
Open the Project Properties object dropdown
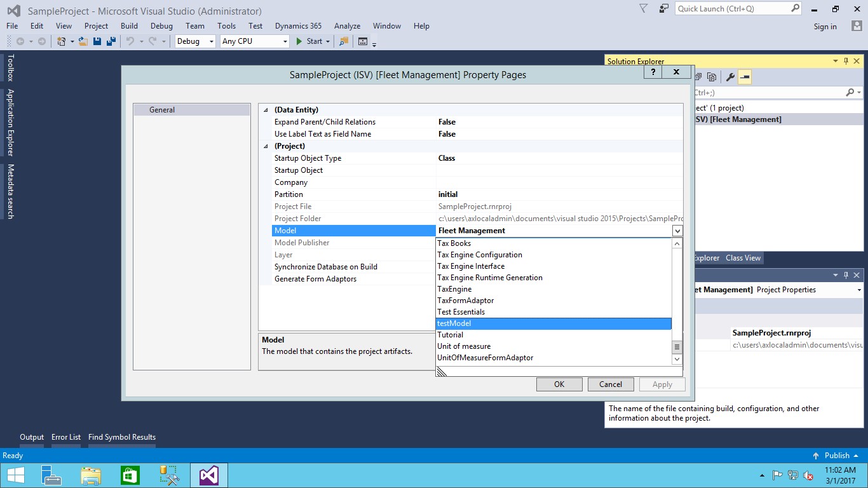[x=858, y=290]
